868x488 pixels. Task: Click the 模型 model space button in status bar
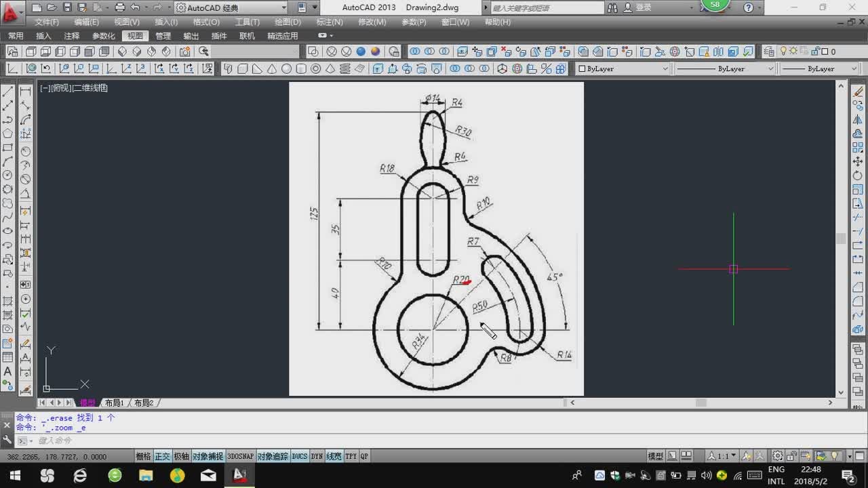tap(655, 456)
